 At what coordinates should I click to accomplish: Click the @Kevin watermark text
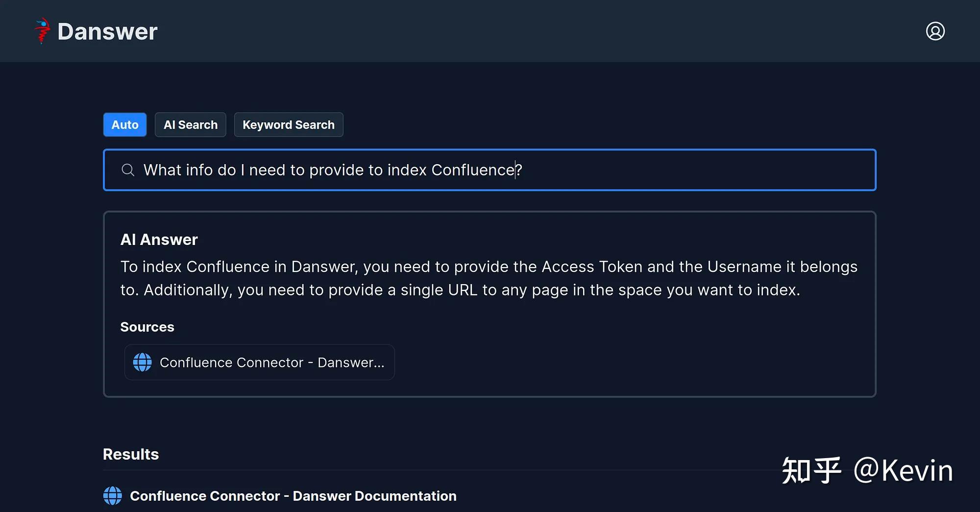click(903, 471)
